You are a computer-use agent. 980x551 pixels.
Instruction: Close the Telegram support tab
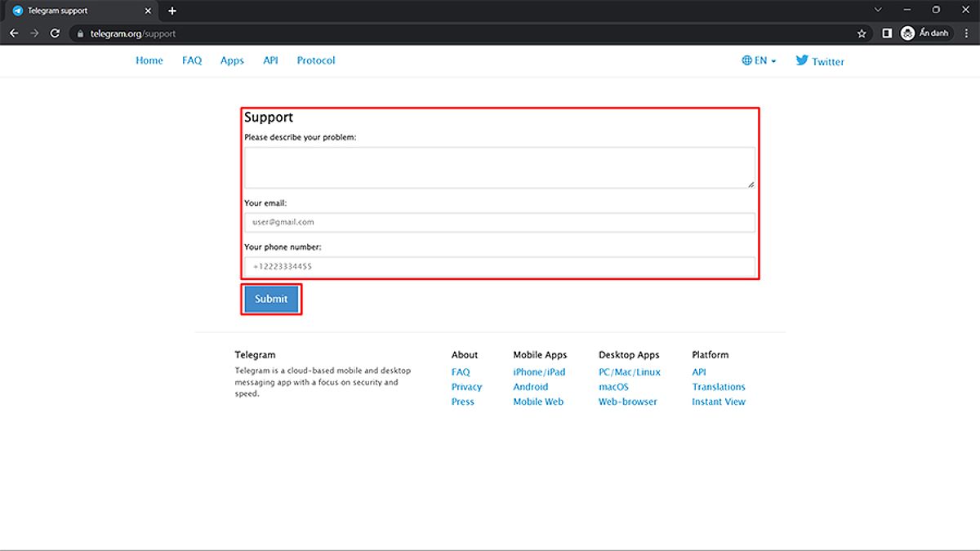click(148, 11)
